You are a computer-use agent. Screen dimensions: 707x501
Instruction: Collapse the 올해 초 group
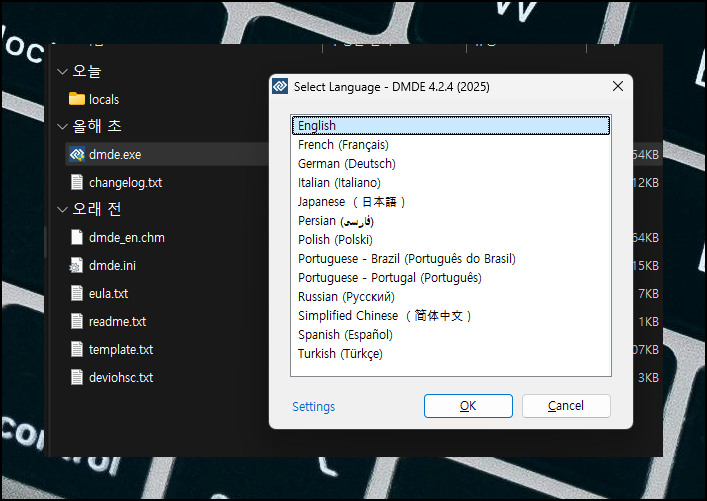tap(62, 127)
